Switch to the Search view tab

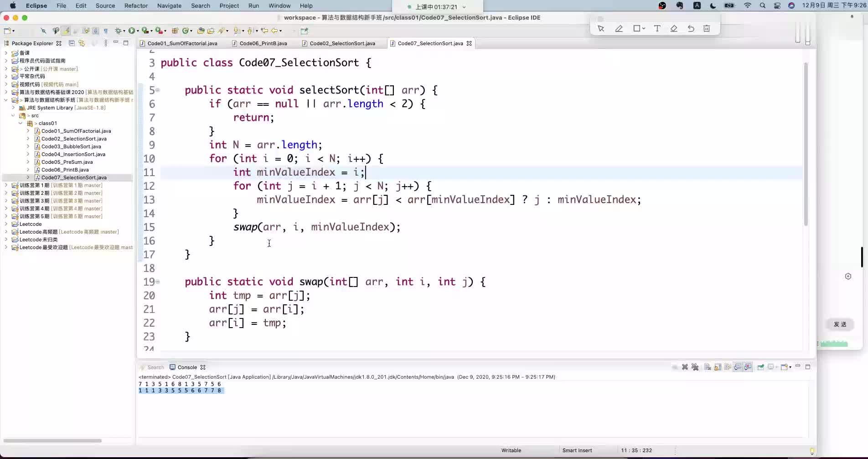click(x=152, y=367)
